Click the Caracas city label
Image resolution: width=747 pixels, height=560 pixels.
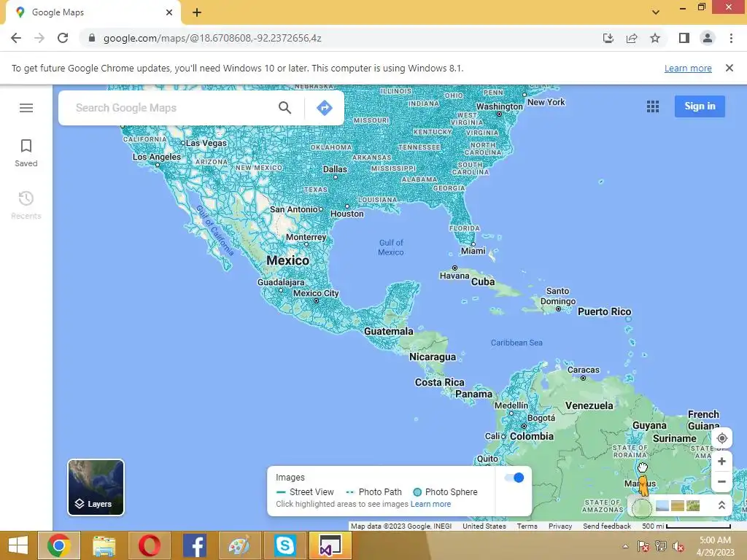point(583,370)
